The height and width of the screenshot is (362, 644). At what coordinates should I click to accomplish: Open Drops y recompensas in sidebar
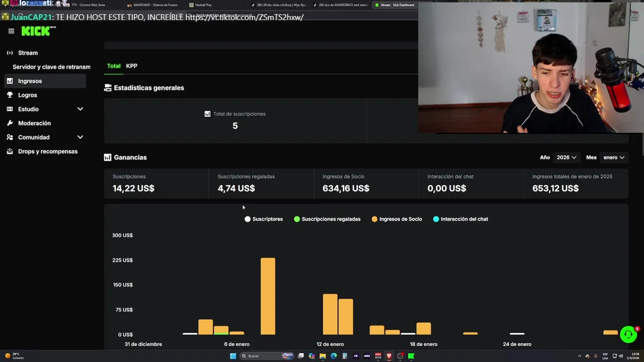click(x=45, y=151)
